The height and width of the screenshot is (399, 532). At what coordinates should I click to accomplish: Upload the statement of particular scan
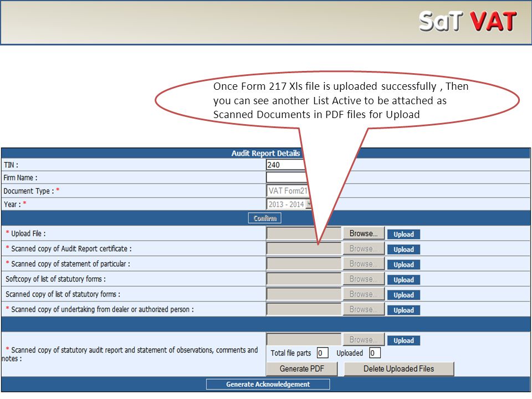click(x=404, y=265)
